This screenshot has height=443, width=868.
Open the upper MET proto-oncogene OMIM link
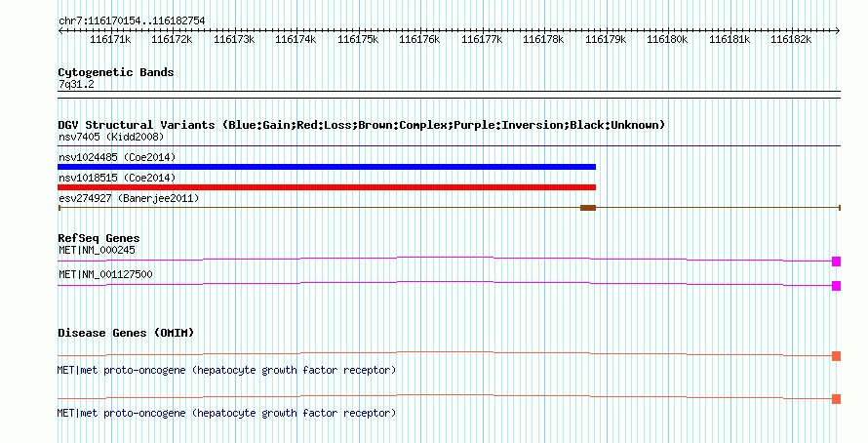[x=226, y=370]
